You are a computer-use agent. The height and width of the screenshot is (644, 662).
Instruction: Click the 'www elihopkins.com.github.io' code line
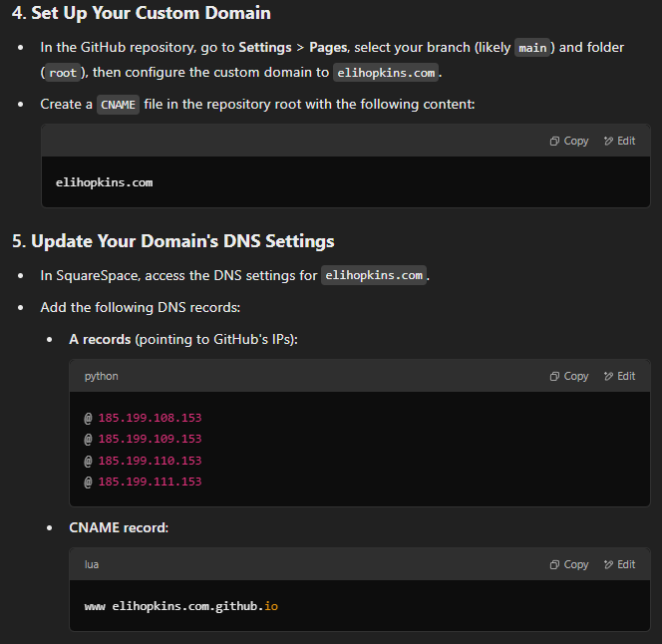[181, 606]
